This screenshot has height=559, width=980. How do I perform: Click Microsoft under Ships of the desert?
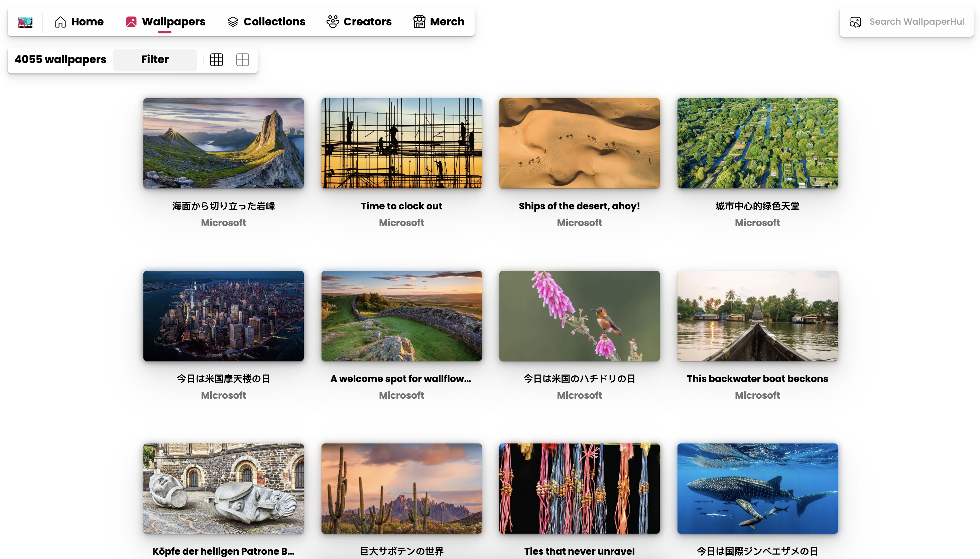[579, 223]
